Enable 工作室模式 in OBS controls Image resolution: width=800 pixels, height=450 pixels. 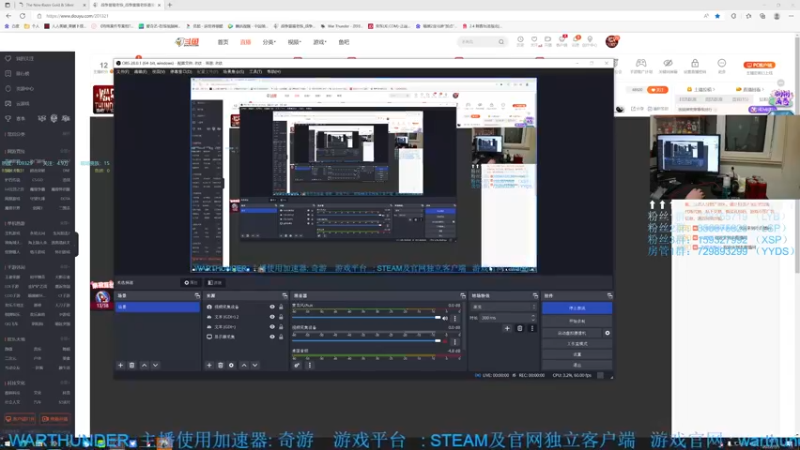click(577, 344)
